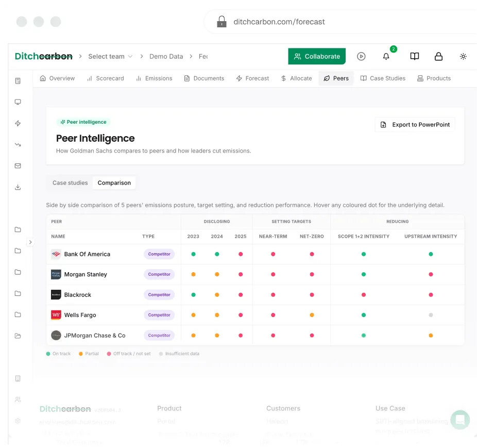Click Bank Of America logo
This screenshot has height=448, width=477.
(x=56, y=254)
